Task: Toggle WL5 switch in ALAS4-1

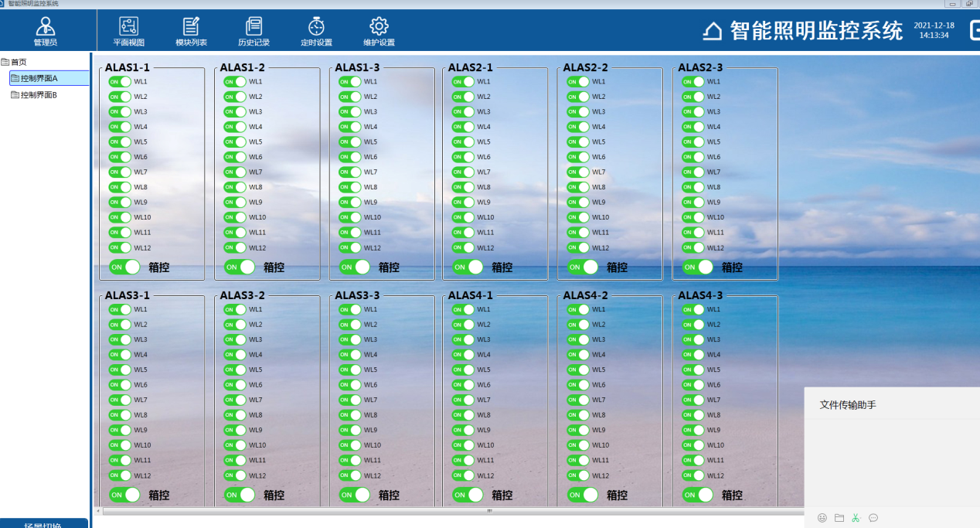Action: (463, 370)
